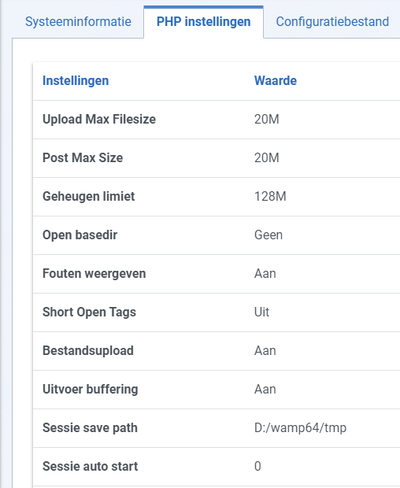
Task: Click the Open basedir setting label
Action: [x=80, y=235]
